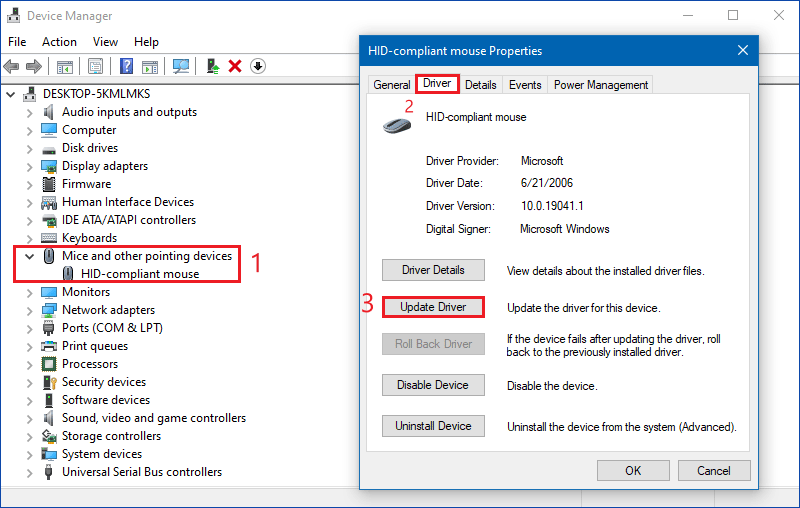The image size is (800, 508).
Task: Click the Forward arrow toolbar icon
Action: [x=34, y=66]
